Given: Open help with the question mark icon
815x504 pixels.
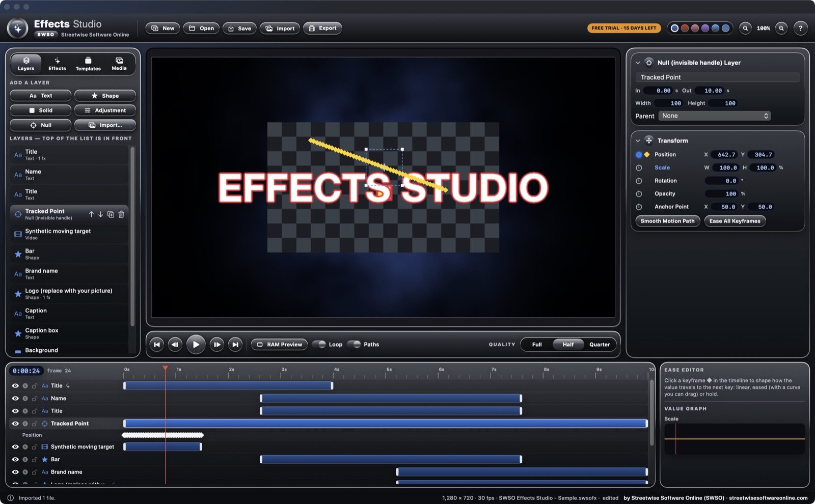Looking at the screenshot, I should (800, 29).
